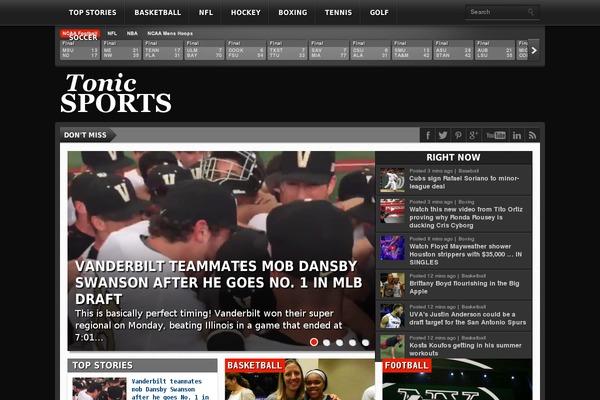This screenshot has width=600, height=400.
Task: Open the Google Plus social icon
Action: pos(473,135)
